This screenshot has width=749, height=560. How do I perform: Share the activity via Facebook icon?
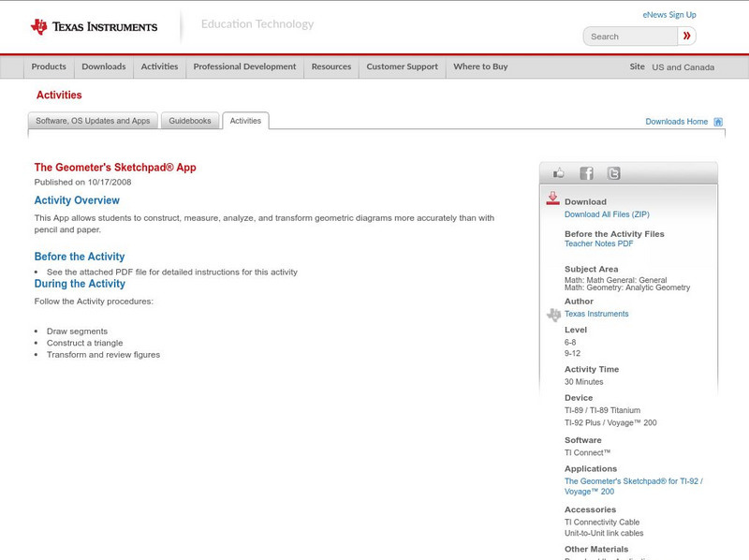click(x=586, y=173)
